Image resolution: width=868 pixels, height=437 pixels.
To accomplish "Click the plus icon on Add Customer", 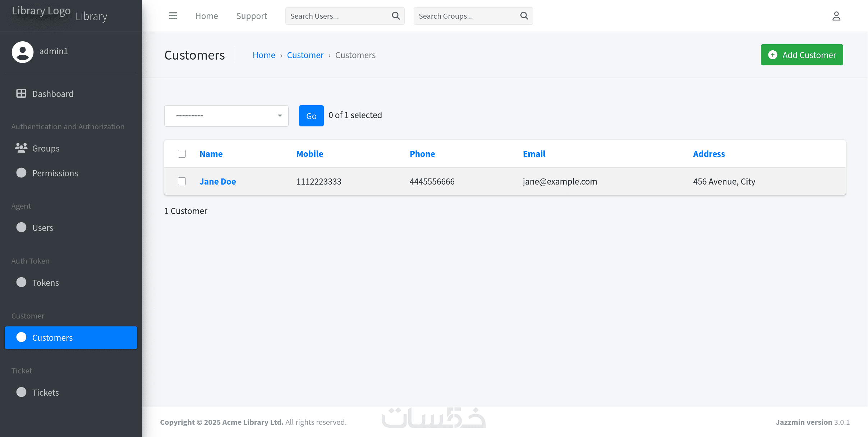I will coord(772,55).
